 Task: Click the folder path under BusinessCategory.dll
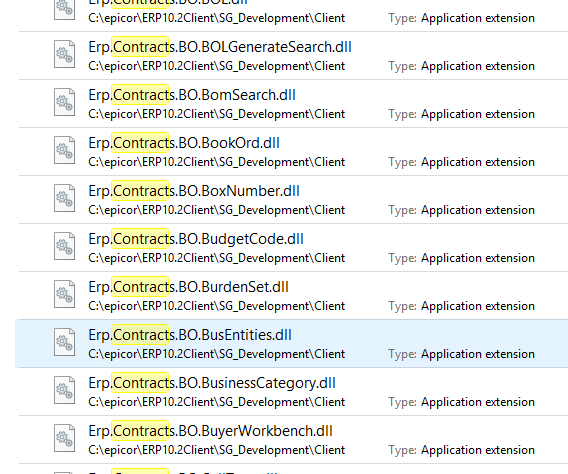tap(217, 402)
